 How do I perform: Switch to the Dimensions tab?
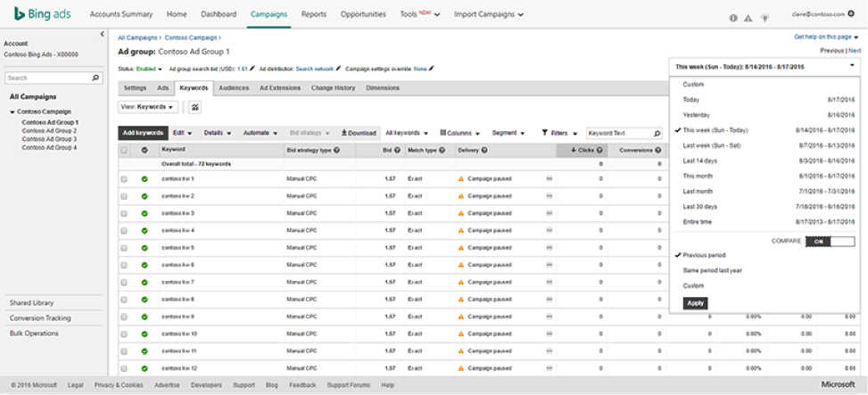[383, 88]
